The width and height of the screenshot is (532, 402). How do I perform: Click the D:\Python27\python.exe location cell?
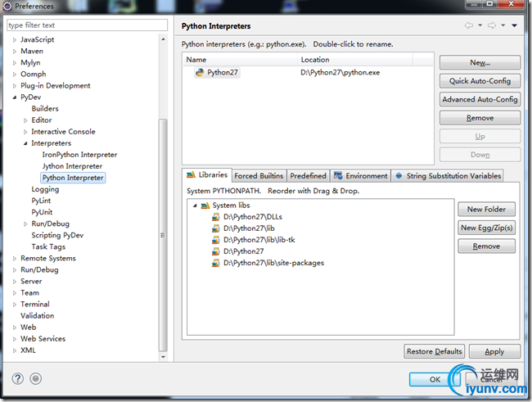tap(340, 73)
